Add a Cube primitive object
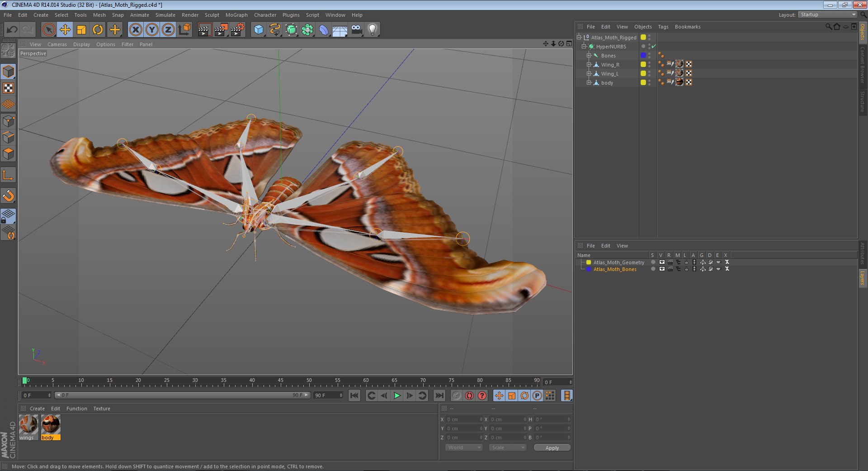 coord(259,30)
